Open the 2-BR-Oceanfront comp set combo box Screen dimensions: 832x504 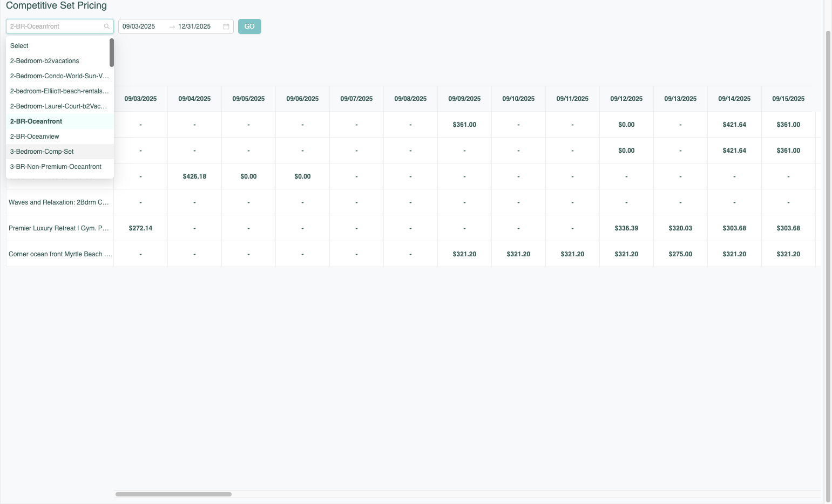60,26
